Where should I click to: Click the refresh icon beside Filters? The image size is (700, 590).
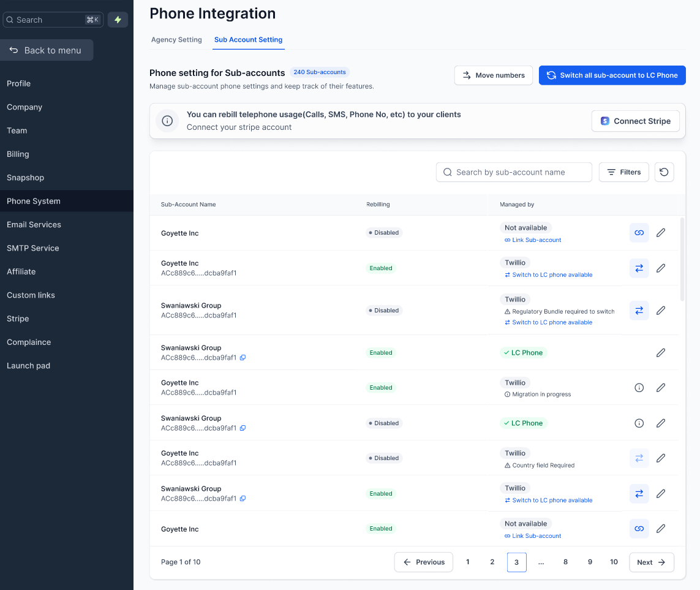point(664,172)
